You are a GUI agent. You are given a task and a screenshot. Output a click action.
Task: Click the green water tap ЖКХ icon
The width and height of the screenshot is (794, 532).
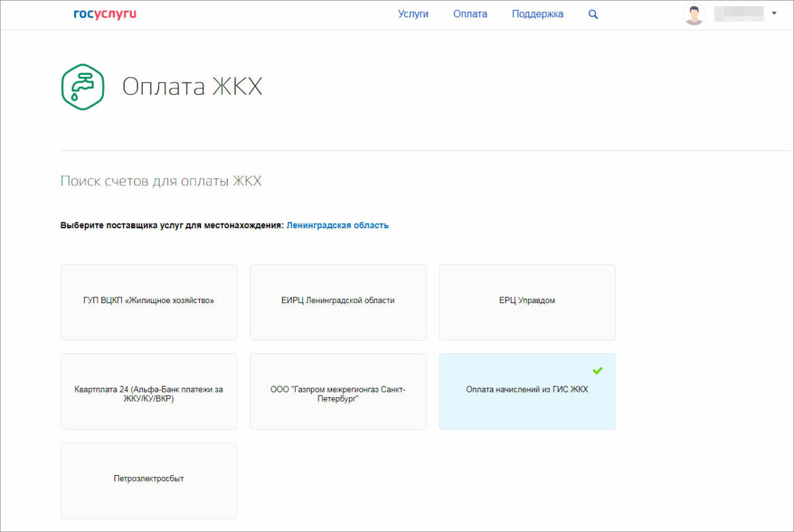(x=83, y=87)
